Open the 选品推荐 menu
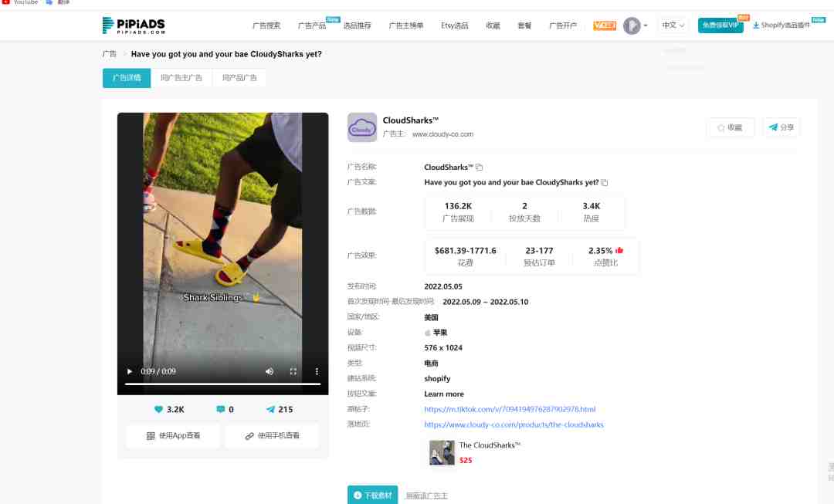This screenshot has height=504, width=834. [357, 25]
